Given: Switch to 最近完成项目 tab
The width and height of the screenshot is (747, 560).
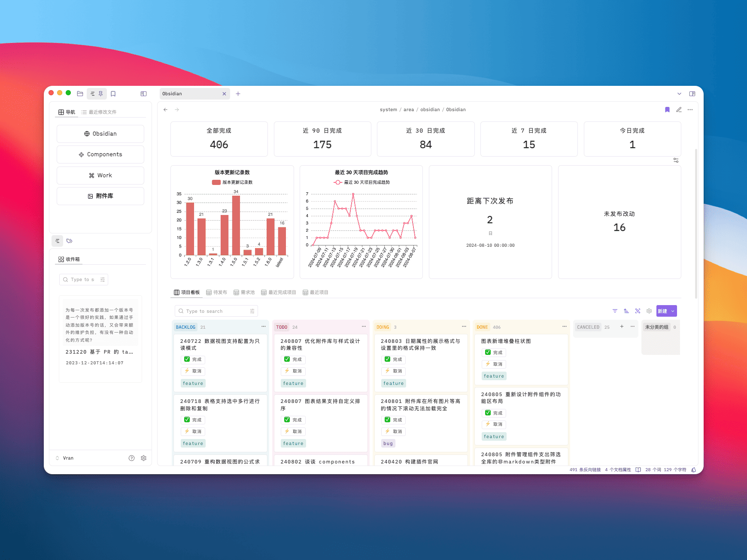Looking at the screenshot, I should tap(279, 292).
